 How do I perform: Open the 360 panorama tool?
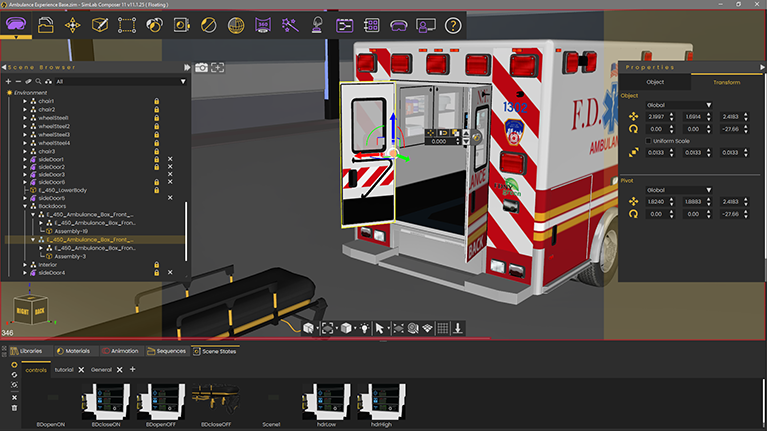click(263, 25)
